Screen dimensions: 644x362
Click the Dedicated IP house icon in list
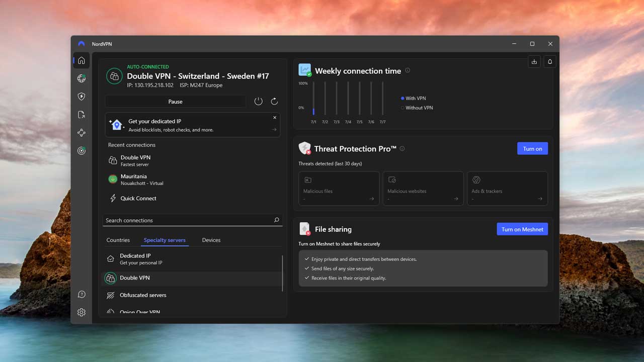tap(111, 259)
